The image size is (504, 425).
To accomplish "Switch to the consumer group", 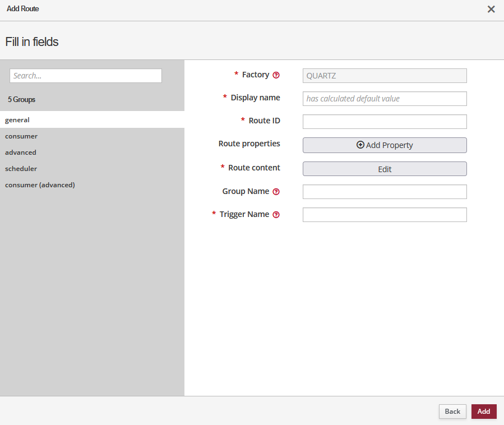I will (21, 136).
